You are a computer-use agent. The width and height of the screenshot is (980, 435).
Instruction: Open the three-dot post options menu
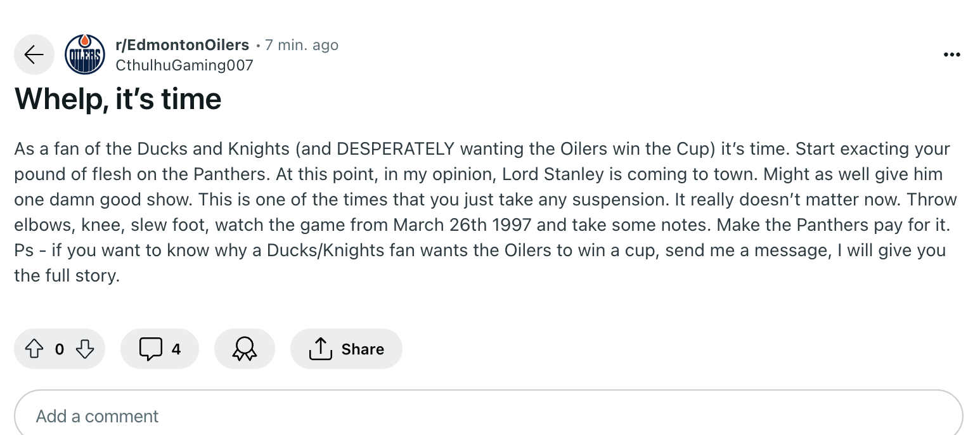coord(951,55)
